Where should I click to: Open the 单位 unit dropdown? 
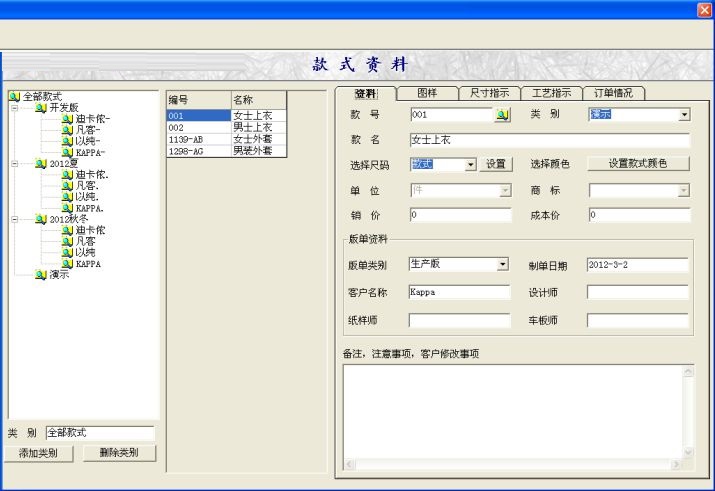click(x=505, y=190)
